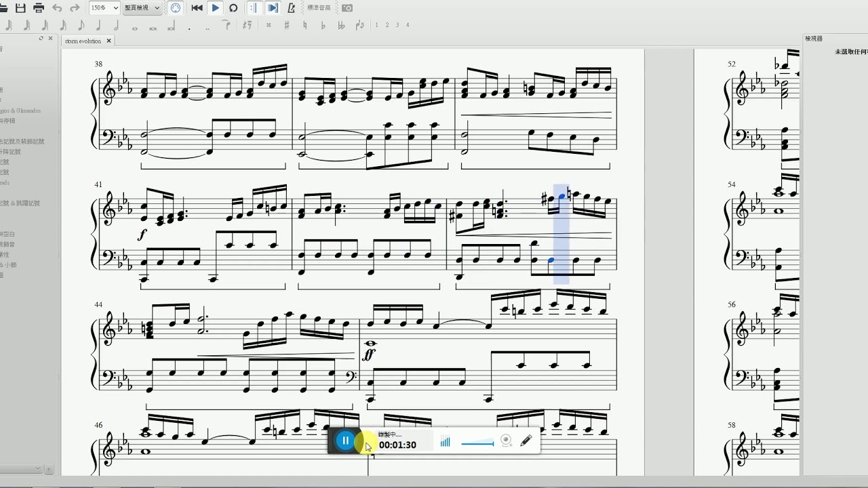Switch to voice 4
The height and width of the screenshot is (488, 868).
(x=408, y=25)
